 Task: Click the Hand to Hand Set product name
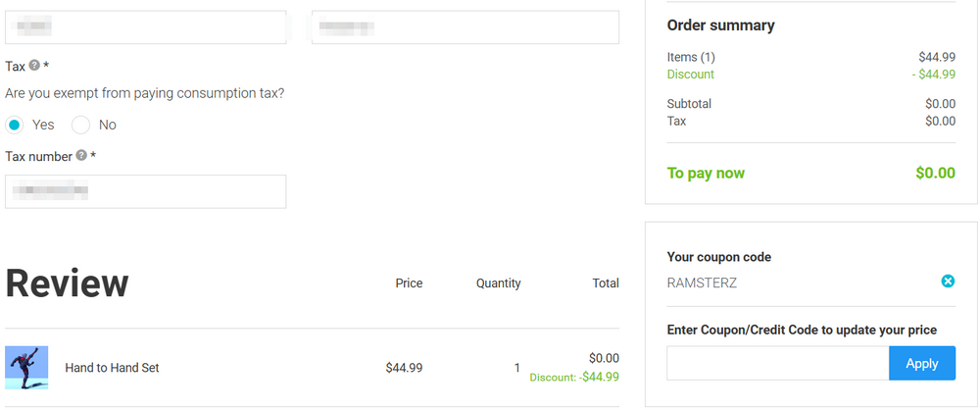click(x=112, y=368)
